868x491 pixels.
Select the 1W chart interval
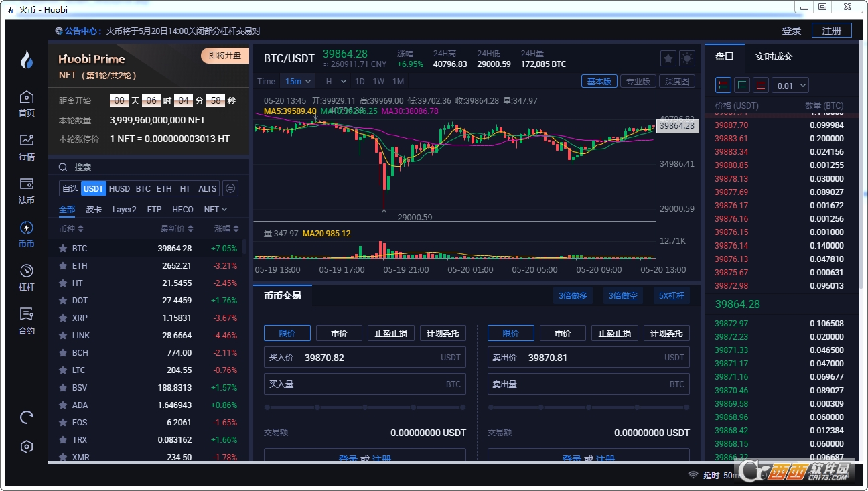[378, 81]
